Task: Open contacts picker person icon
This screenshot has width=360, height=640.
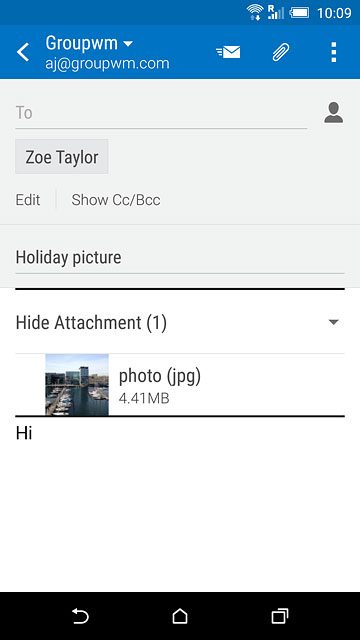Action: click(x=333, y=113)
